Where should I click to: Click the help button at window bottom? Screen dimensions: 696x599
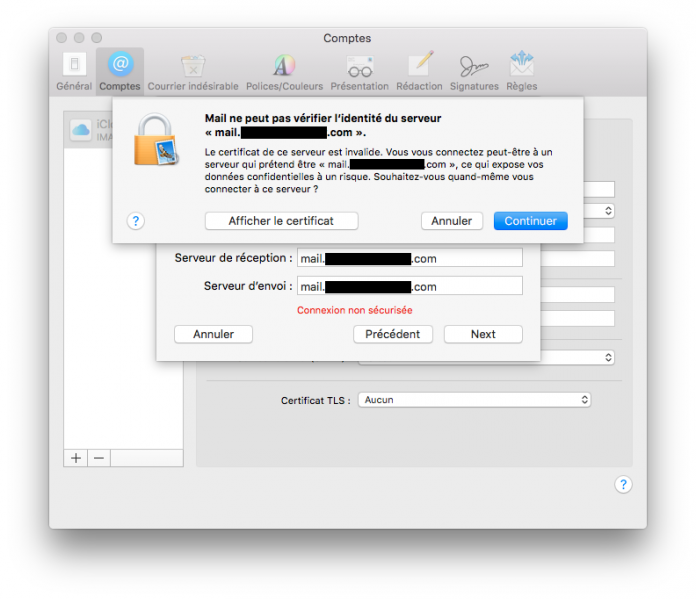click(623, 484)
